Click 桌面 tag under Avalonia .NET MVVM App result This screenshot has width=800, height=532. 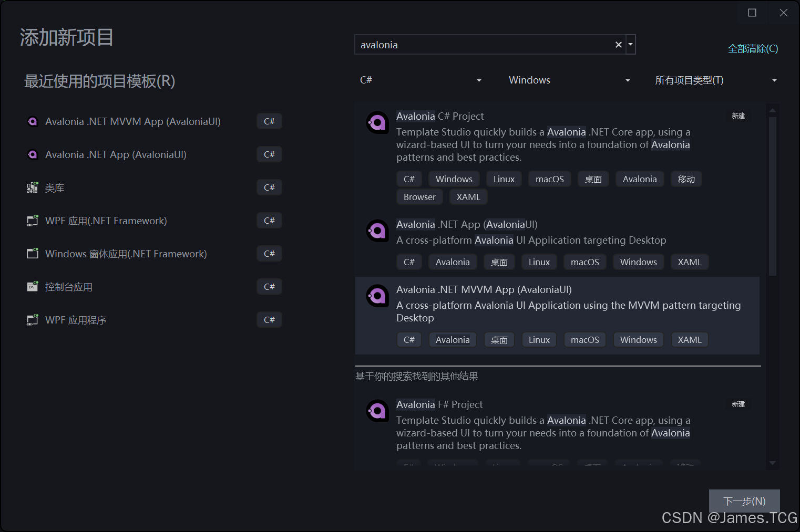point(499,340)
